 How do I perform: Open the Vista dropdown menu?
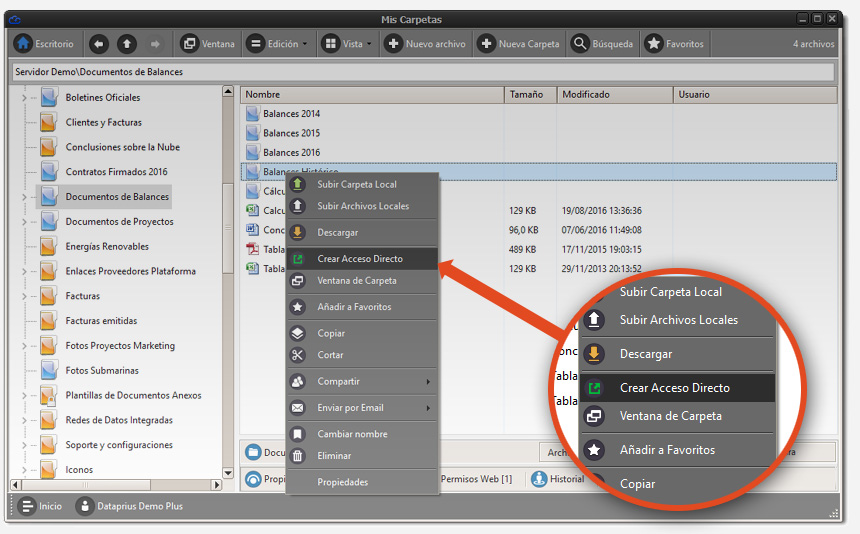coord(347,44)
